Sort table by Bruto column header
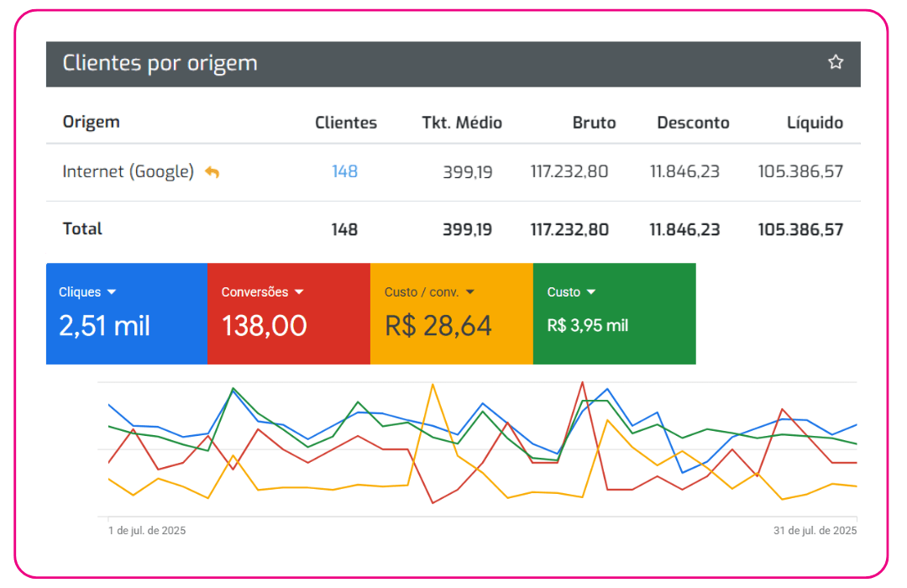This screenshot has height=588, width=907. [x=594, y=123]
